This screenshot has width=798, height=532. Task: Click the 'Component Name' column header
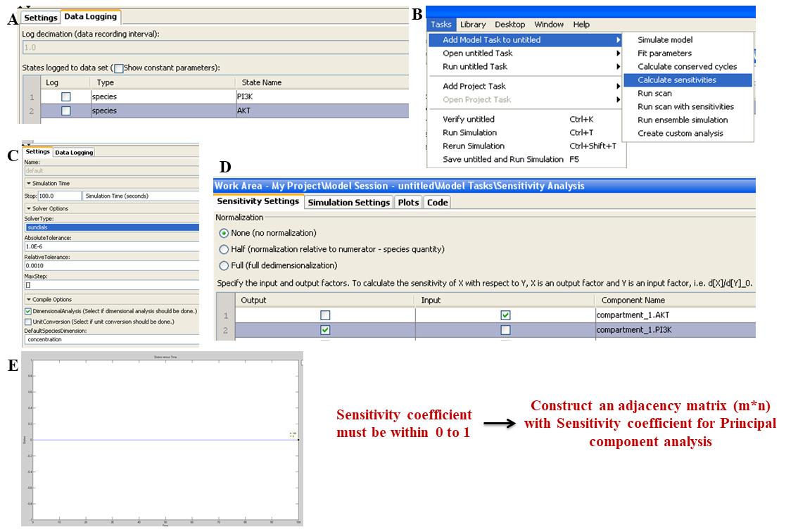(676, 300)
